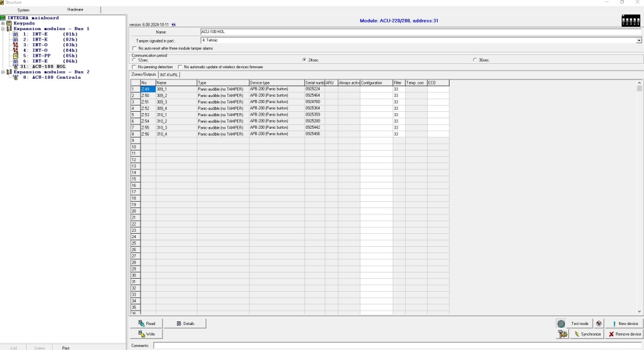644x350 pixels.
Task: Switch to the INT-KWRL tab
Action: point(169,74)
